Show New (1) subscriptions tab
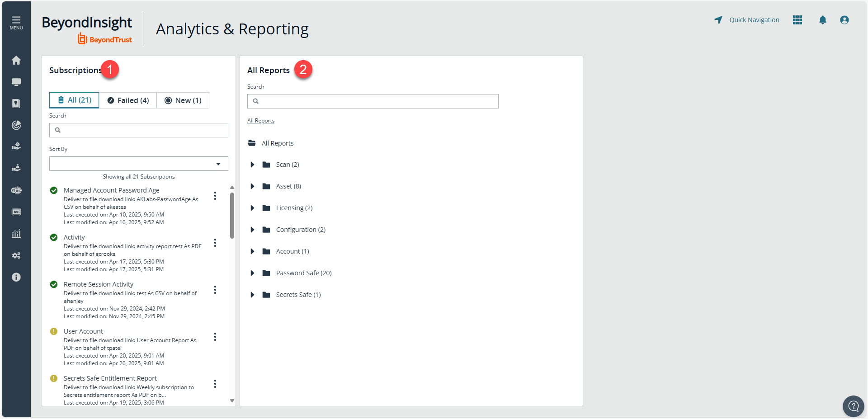This screenshot has width=868, height=419. [x=183, y=100]
